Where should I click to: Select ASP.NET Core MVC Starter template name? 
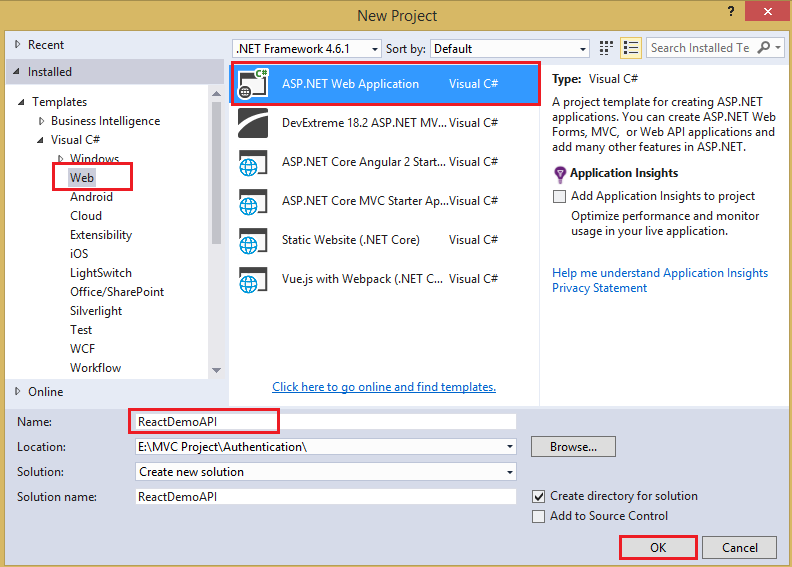coord(365,201)
